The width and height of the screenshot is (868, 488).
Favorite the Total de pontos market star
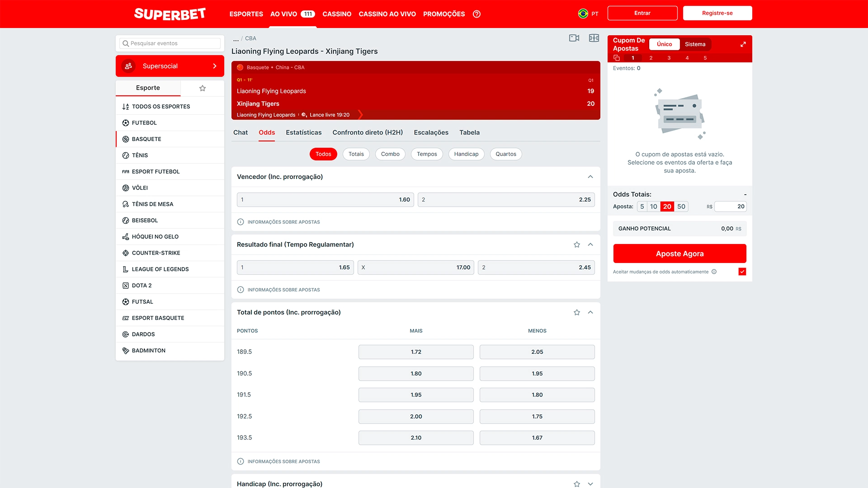pyautogui.click(x=577, y=312)
